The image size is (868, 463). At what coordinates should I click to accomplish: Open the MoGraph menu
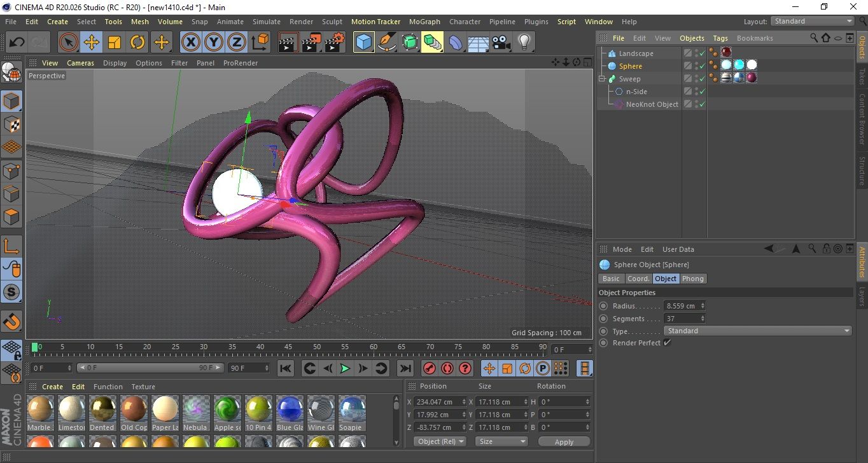424,22
